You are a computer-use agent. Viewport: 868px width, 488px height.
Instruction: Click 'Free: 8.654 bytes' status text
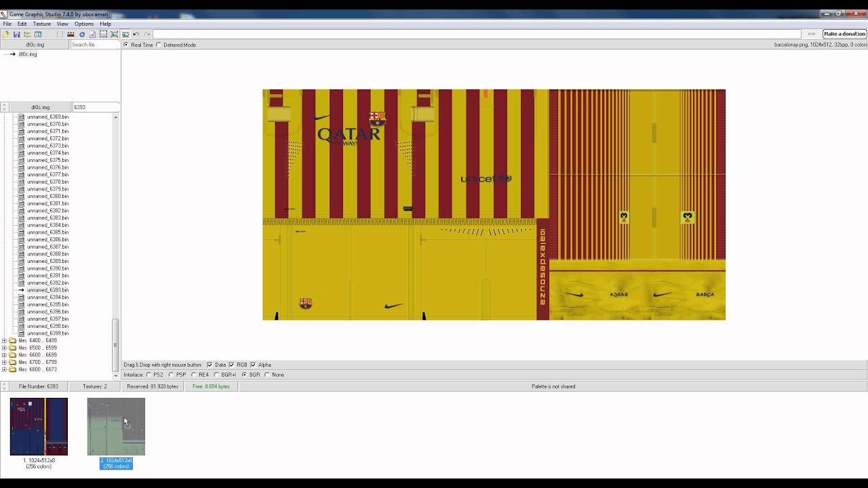click(211, 386)
